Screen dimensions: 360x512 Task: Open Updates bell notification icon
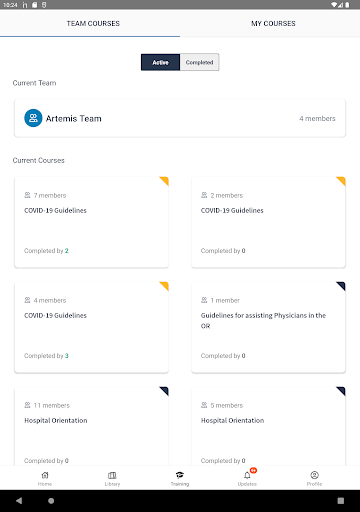pos(247,475)
